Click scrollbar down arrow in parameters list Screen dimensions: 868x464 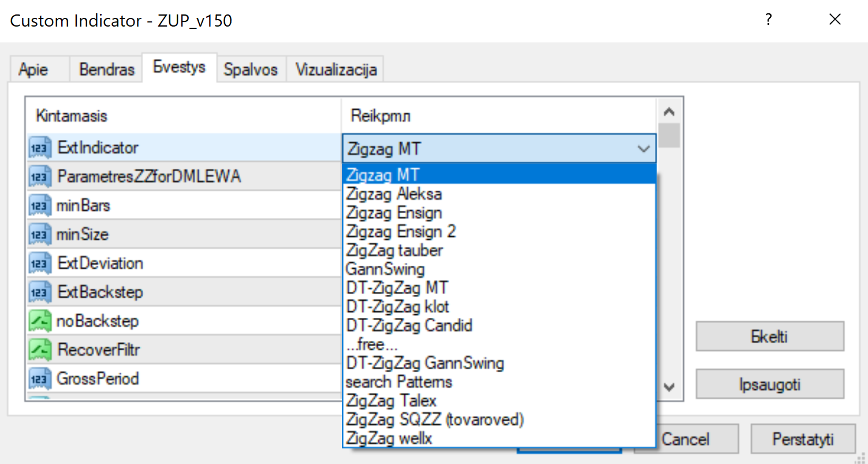coord(670,387)
